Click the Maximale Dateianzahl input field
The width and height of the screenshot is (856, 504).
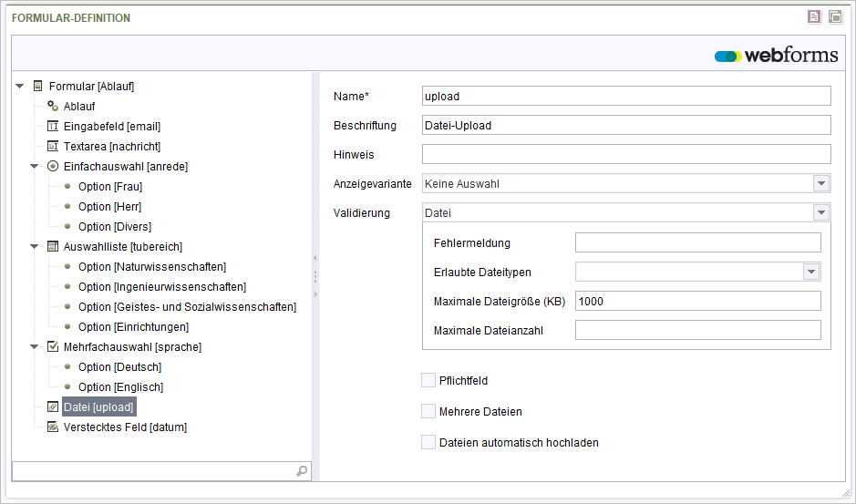(x=697, y=330)
